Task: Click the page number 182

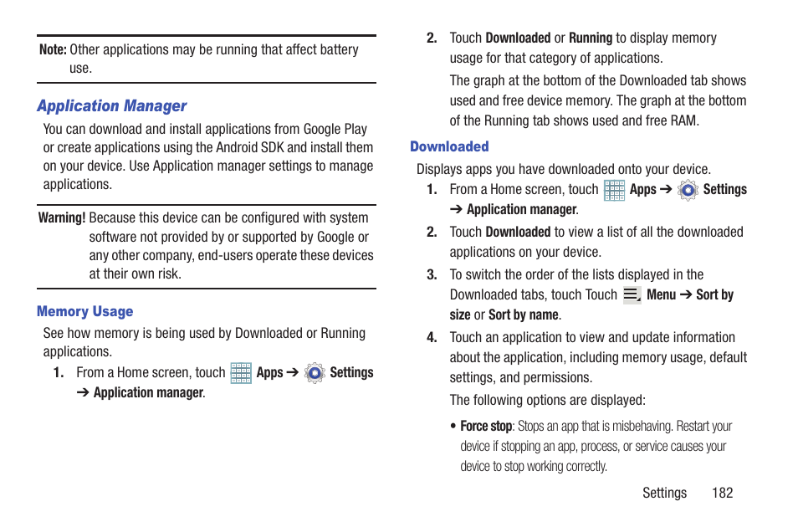Action: (722, 493)
